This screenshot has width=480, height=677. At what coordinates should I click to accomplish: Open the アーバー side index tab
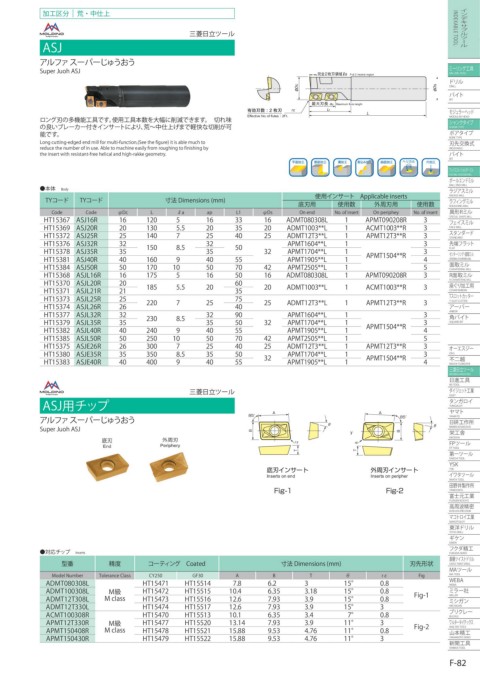[x=464, y=308]
